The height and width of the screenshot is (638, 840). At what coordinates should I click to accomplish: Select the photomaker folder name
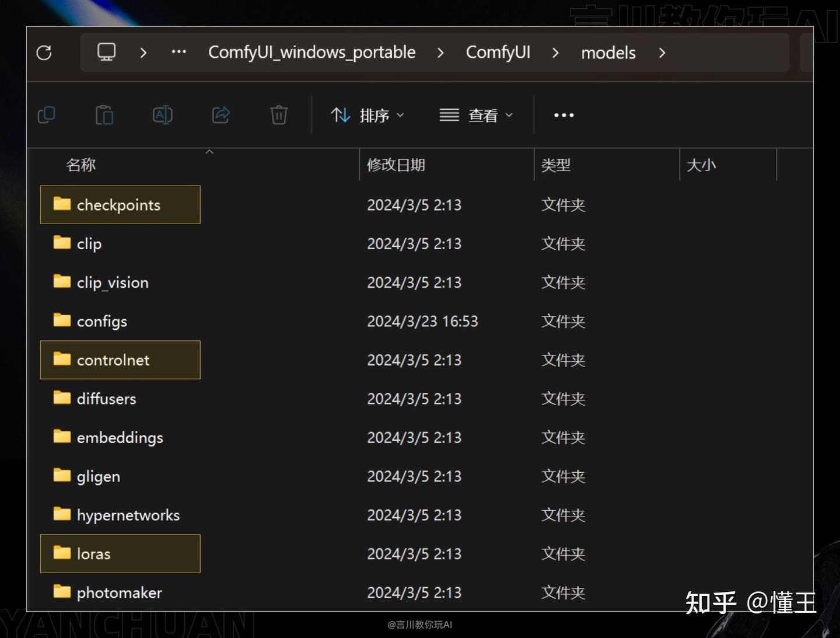click(120, 592)
